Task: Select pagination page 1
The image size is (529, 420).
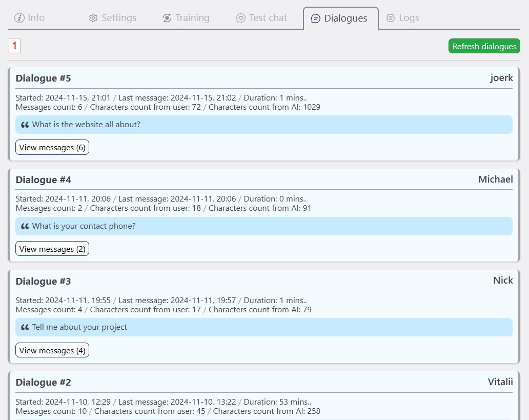Action: [14, 46]
